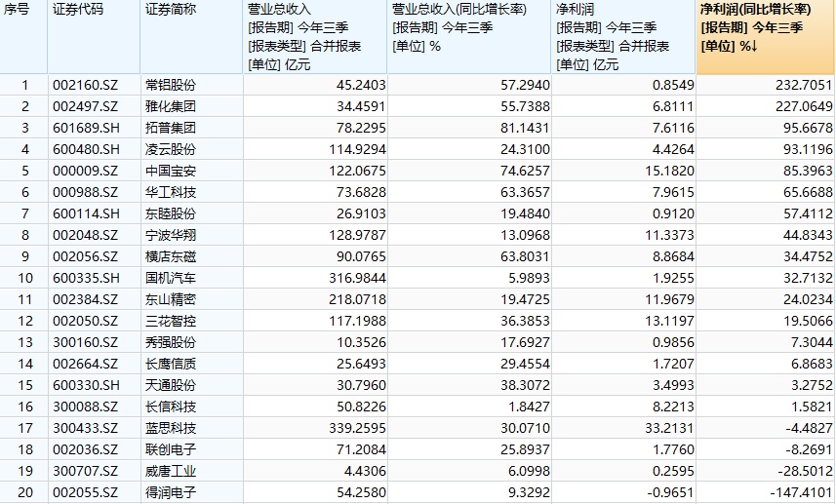Click revenue value 45.2403
The width and height of the screenshot is (836, 504).
[361, 85]
